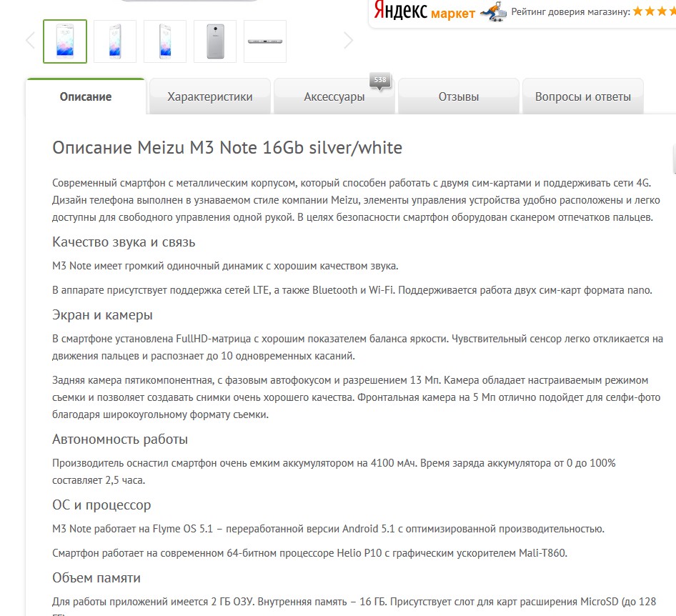This screenshot has height=616, width=676.
Task: Click the line mentioning Flyme OS 5.1
Action: 329,529
